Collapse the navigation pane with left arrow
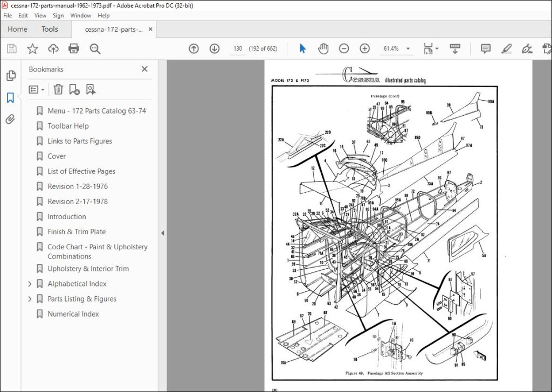 pos(162,233)
